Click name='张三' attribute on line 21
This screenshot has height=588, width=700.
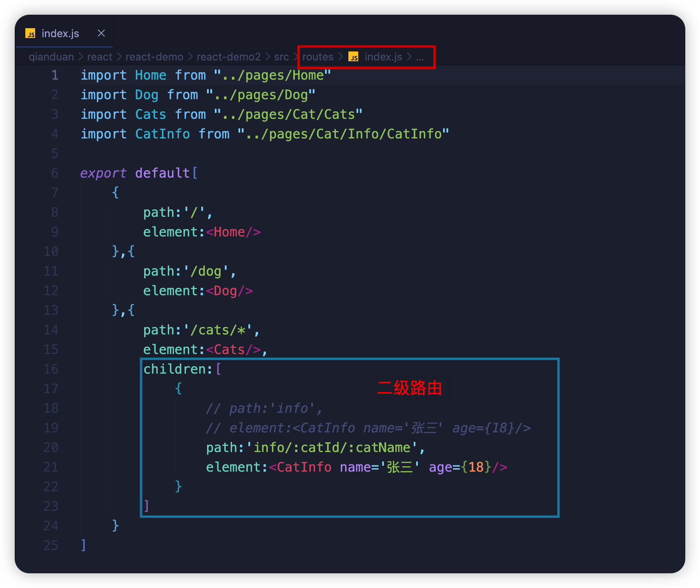tap(380, 467)
